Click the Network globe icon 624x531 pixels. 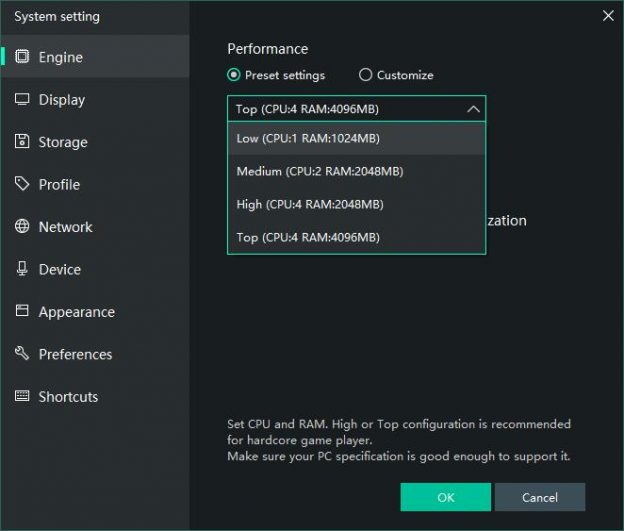(x=22, y=227)
